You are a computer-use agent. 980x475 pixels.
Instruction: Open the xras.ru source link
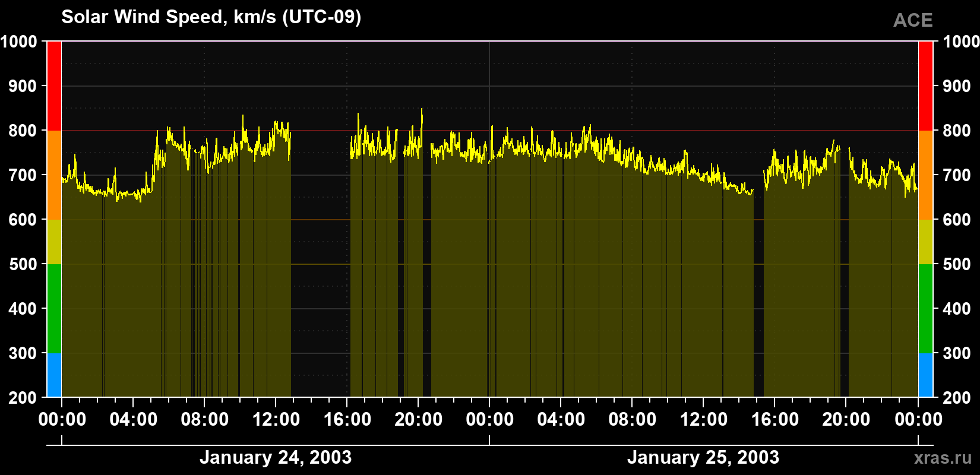[x=943, y=457]
